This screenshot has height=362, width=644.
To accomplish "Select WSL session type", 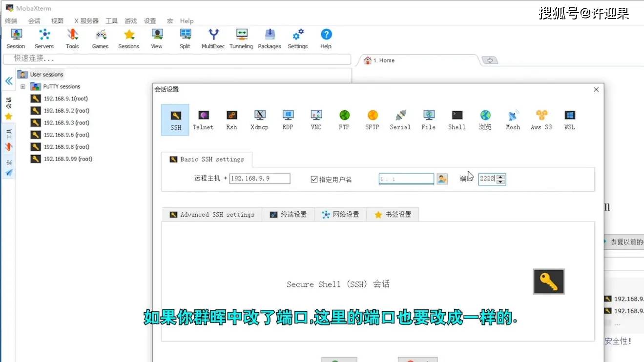I will 570,120.
